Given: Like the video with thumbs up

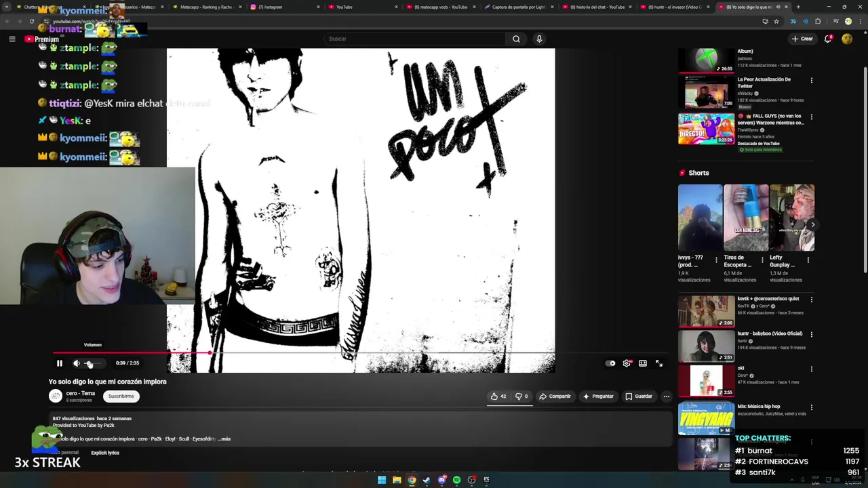Looking at the screenshot, I should tap(498, 396).
